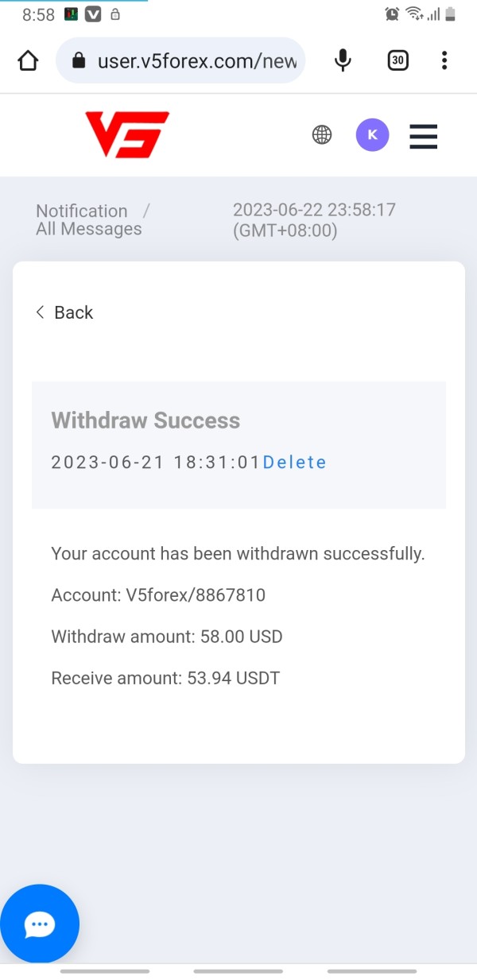Image resolution: width=477 pixels, height=980 pixels.
Task: Tap the server time 2023-06-22 23:58:17
Action: [314, 211]
